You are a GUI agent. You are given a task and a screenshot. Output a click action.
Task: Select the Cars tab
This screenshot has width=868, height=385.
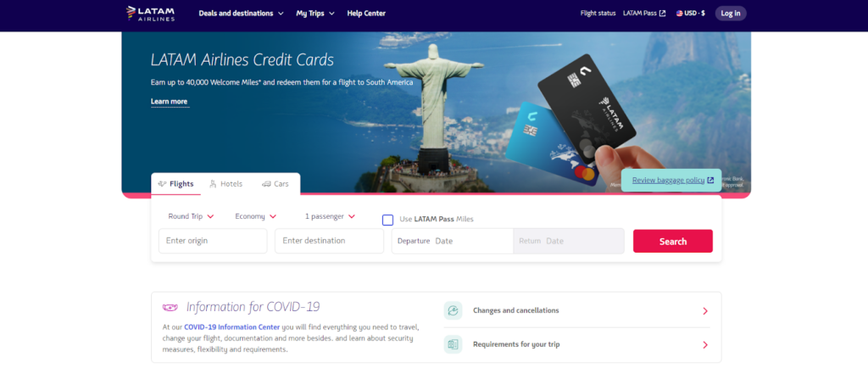pos(275,184)
